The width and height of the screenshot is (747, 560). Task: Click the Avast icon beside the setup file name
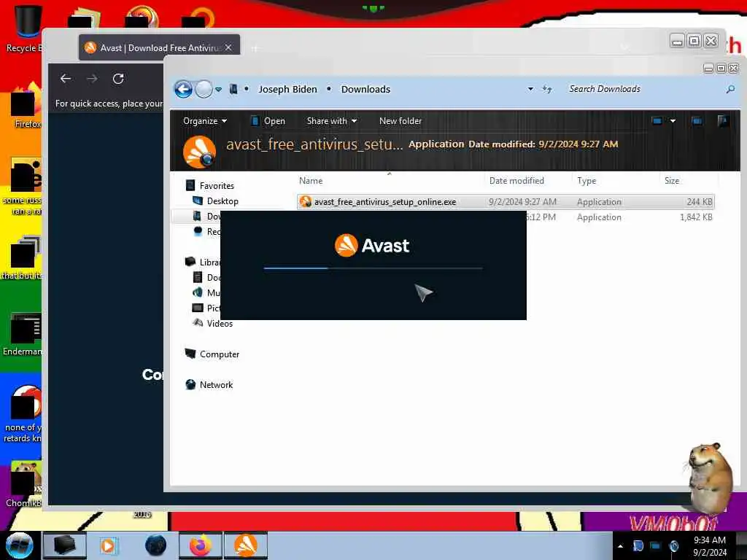click(x=306, y=202)
